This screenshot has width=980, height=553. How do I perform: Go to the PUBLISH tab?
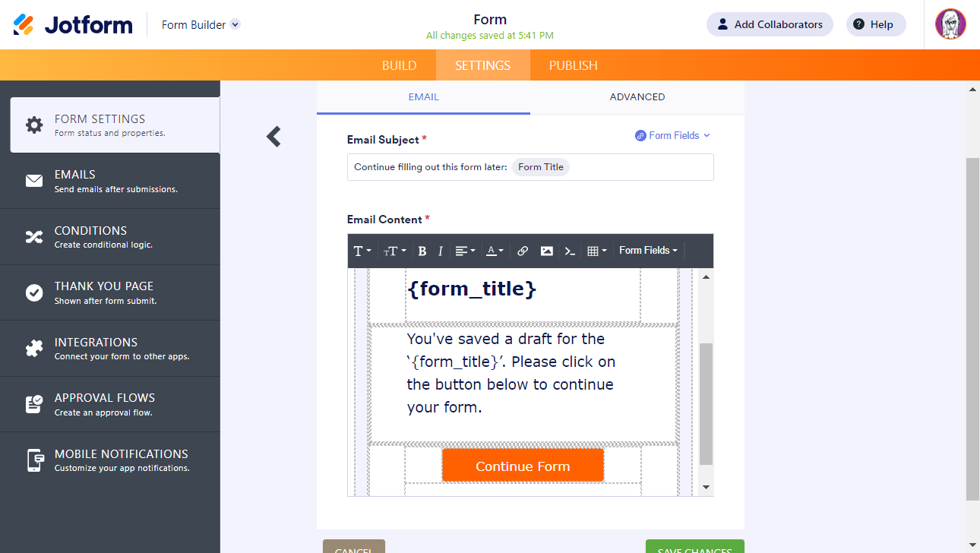pos(574,65)
